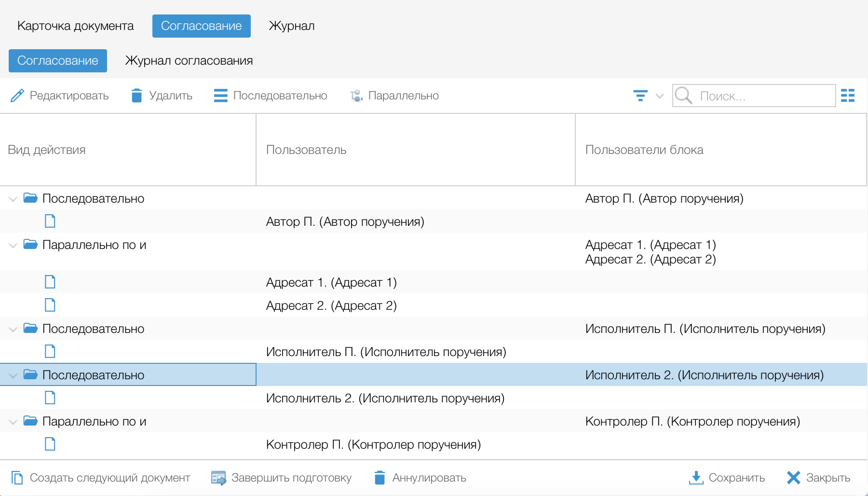The height and width of the screenshot is (496, 868).
Task: Open the filter funnel icon
Action: pyautogui.click(x=640, y=96)
